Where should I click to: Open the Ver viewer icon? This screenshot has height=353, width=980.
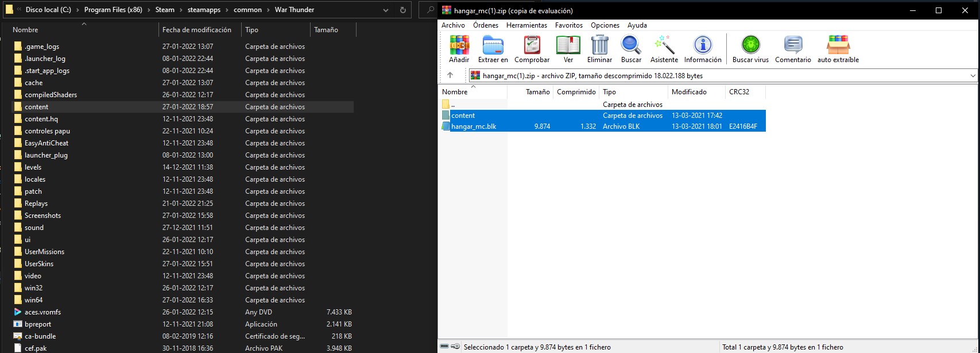[568, 45]
